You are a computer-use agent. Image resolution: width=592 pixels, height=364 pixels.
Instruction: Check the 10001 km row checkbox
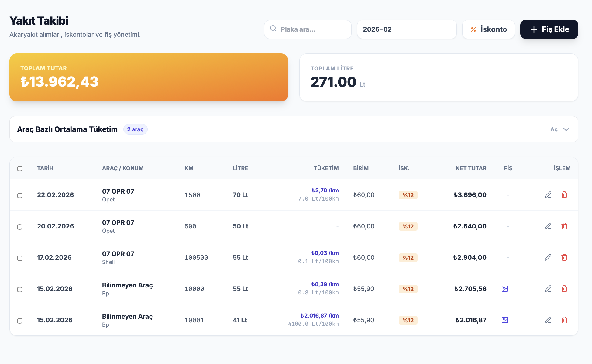pos(20,321)
